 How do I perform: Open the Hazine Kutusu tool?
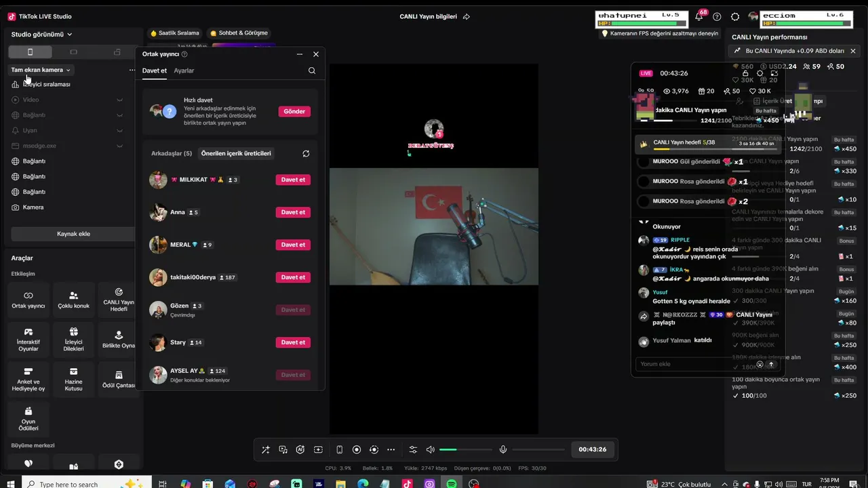coord(73,380)
